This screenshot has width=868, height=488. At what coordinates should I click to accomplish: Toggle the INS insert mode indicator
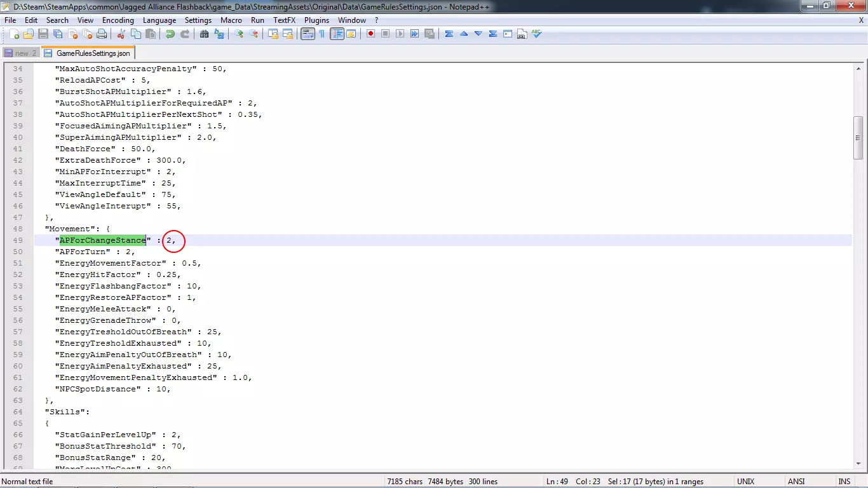[x=844, y=482]
